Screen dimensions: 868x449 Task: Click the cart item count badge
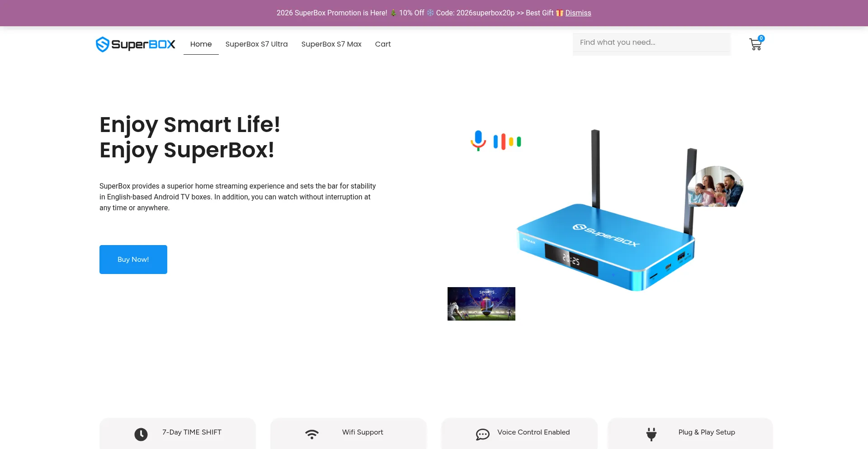pyautogui.click(x=761, y=38)
